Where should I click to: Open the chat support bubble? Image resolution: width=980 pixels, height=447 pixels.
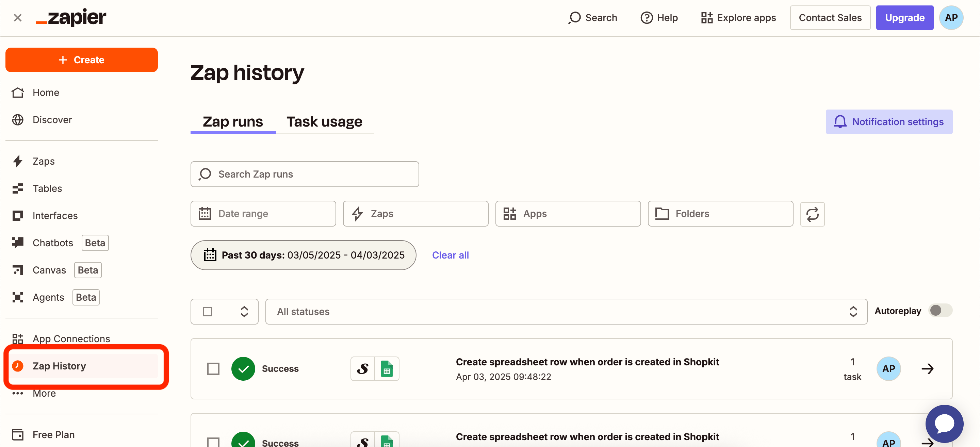click(944, 424)
